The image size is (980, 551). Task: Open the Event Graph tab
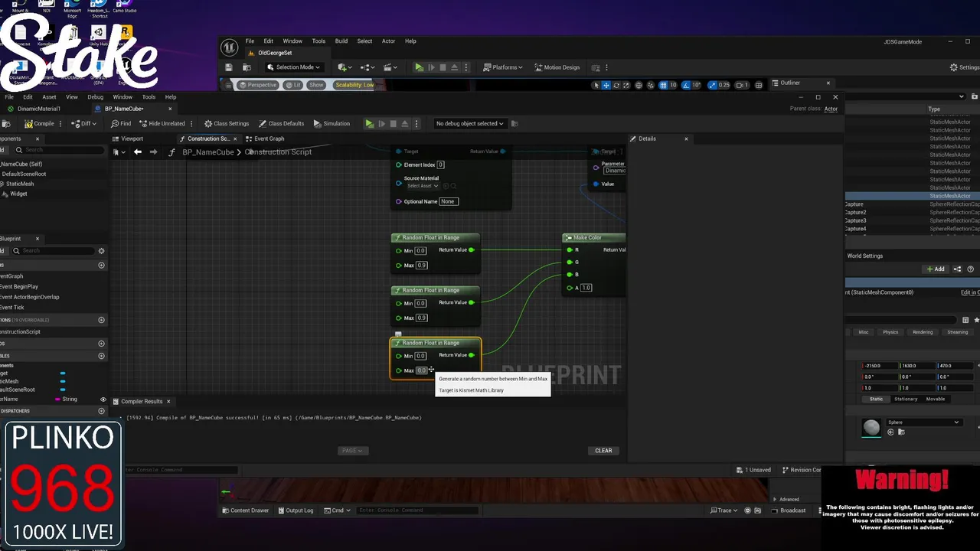[x=265, y=139]
